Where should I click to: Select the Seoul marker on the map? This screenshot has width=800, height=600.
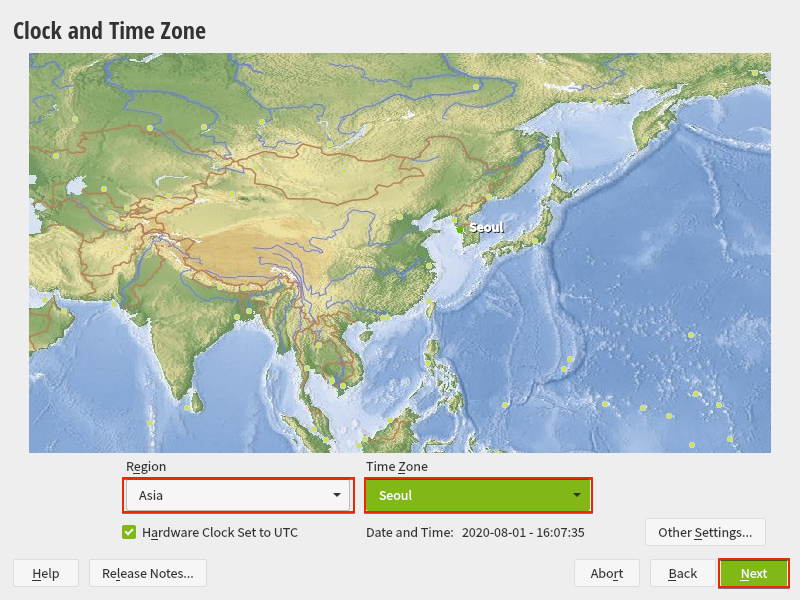460,230
